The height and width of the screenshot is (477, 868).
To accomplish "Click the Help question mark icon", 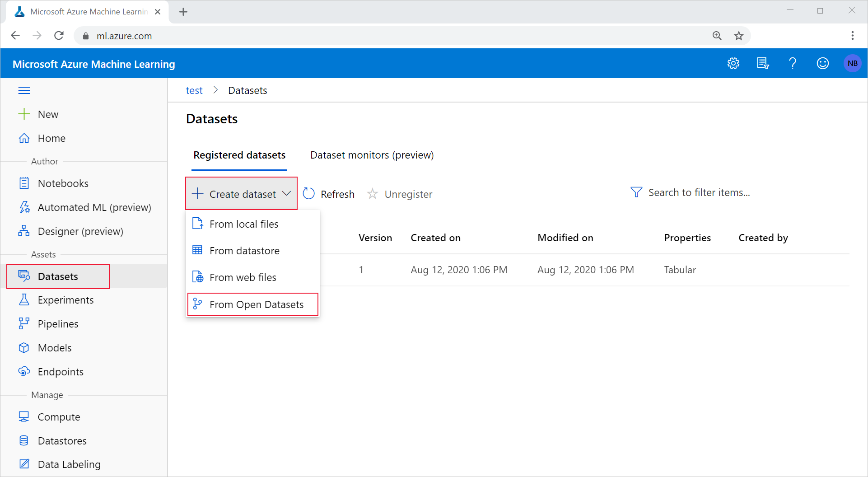I will pos(793,63).
